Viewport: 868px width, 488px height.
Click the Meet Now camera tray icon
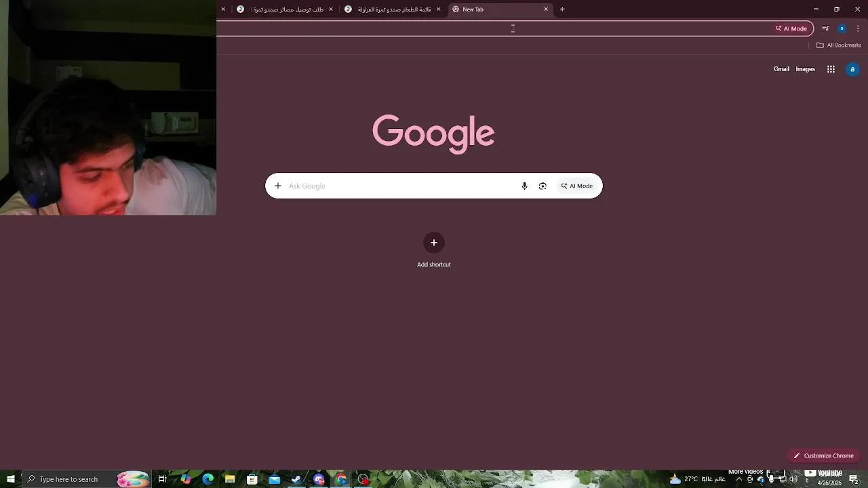(x=750, y=479)
